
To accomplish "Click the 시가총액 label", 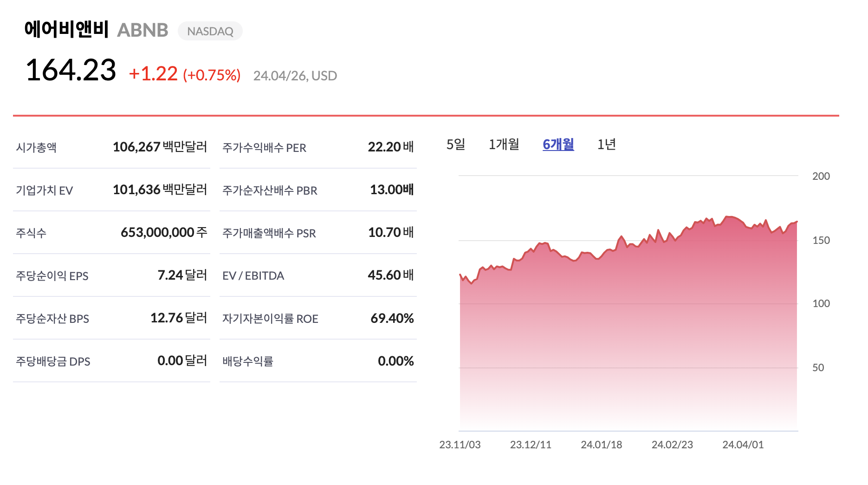I will (x=36, y=148).
